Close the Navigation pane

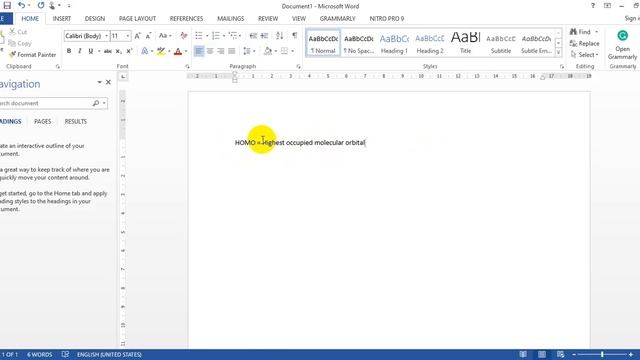108,82
